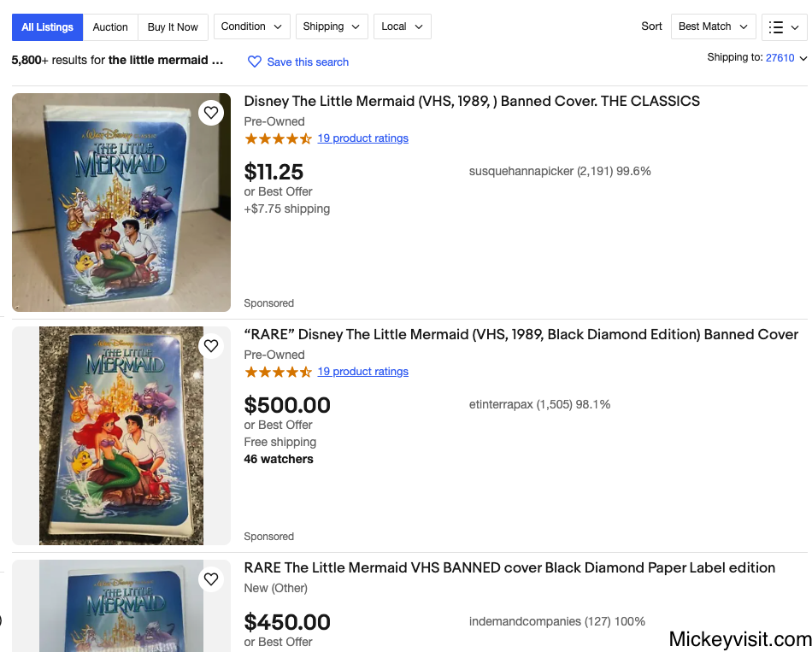This screenshot has width=812, height=652.
Task: Open the first Little Mermaid VHS thumbnail
Action: (121, 203)
